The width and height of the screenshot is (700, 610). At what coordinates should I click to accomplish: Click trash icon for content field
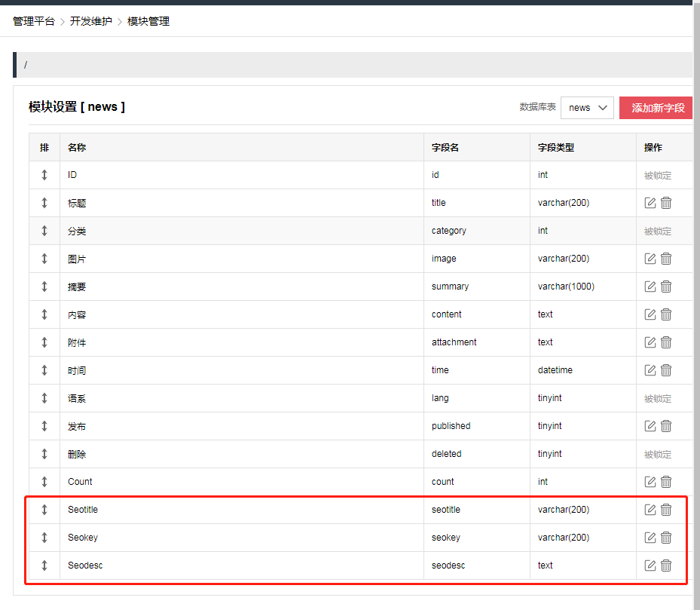point(666,314)
